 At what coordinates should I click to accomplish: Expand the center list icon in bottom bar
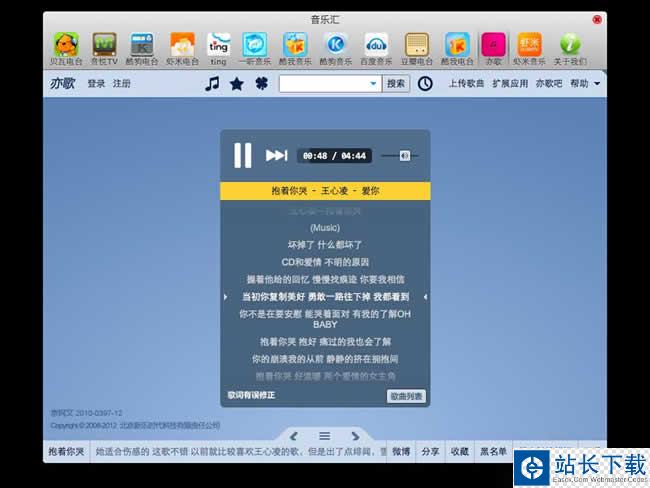pyautogui.click(x=324, y=436)
